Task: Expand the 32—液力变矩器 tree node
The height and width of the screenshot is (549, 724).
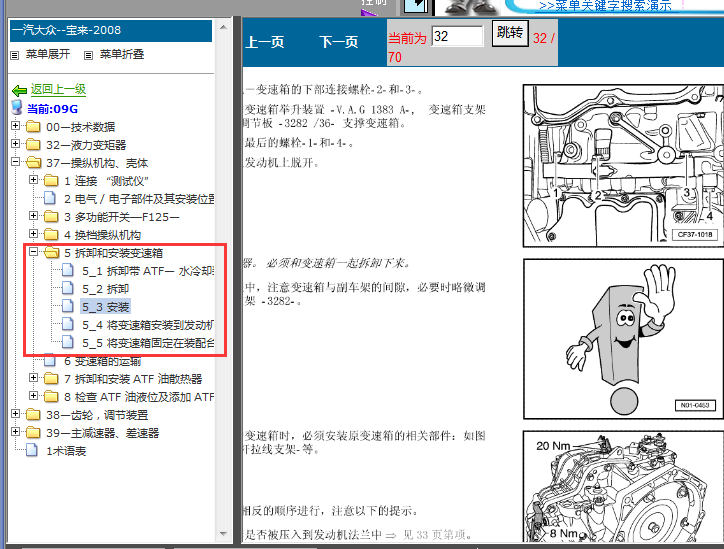Action: click(15, 144)
